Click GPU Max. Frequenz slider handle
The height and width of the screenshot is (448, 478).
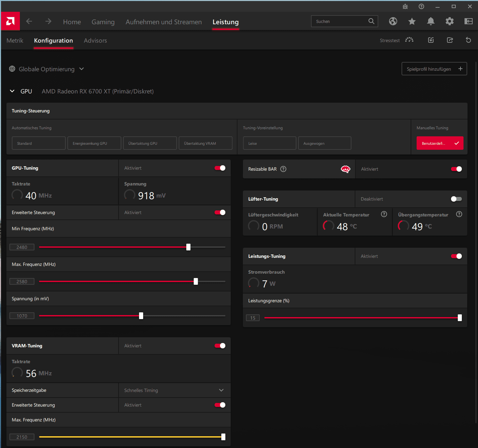pyautogui.click(x=196, y=281)
